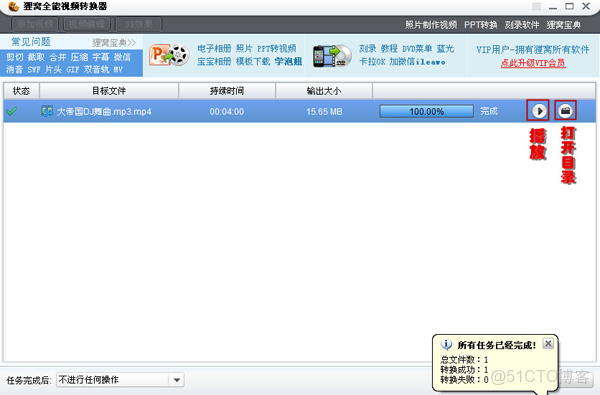This screenshot has height=395, width=600.
Task: Click the green checkmark status icon
Action: click(12, 111)
